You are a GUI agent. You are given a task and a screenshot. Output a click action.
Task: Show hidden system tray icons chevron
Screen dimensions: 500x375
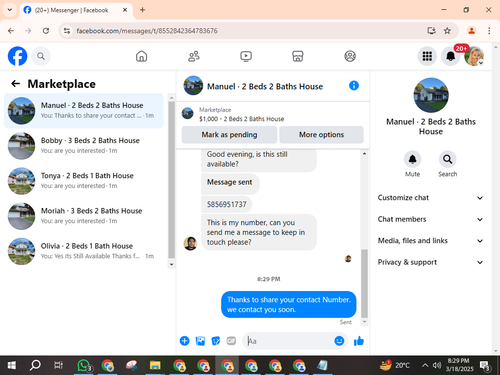[425, 365]
